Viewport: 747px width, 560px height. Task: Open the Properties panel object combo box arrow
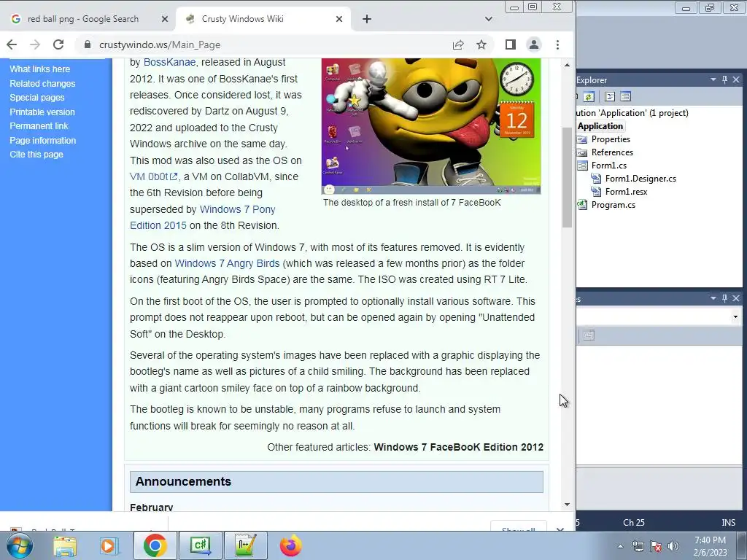point(735,317)
